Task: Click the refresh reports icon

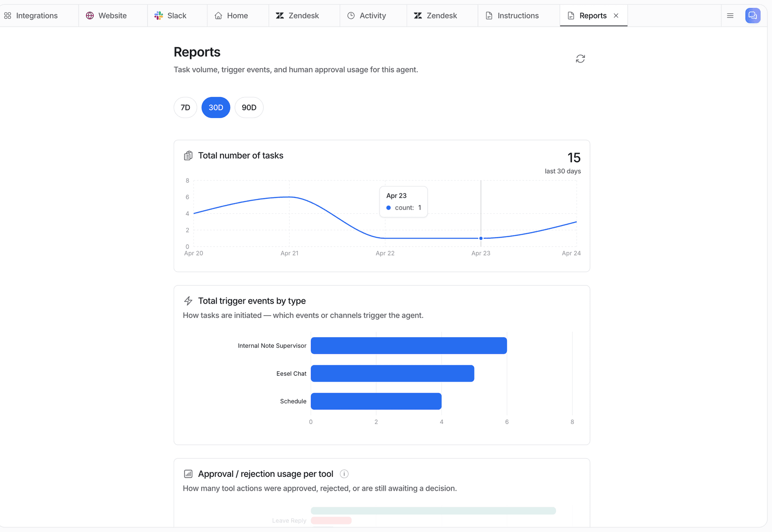Action: [580, 59]
